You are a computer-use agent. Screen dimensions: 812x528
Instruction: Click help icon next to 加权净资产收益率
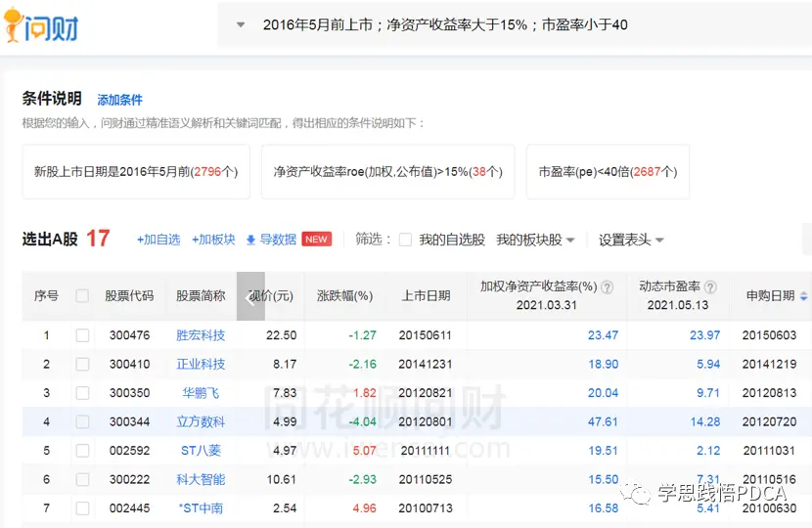click(x=607, y=287)
